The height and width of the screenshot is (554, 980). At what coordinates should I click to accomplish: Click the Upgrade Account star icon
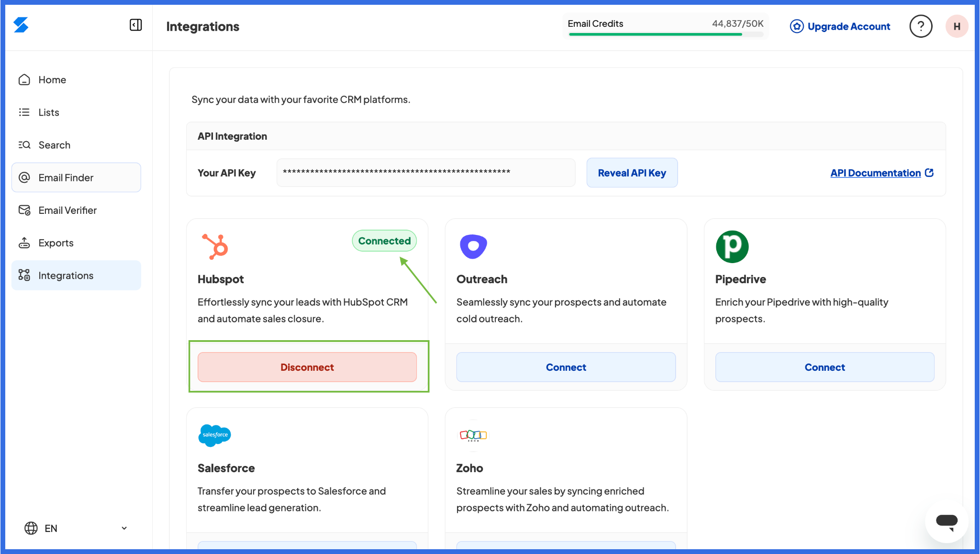coord(797,26)
